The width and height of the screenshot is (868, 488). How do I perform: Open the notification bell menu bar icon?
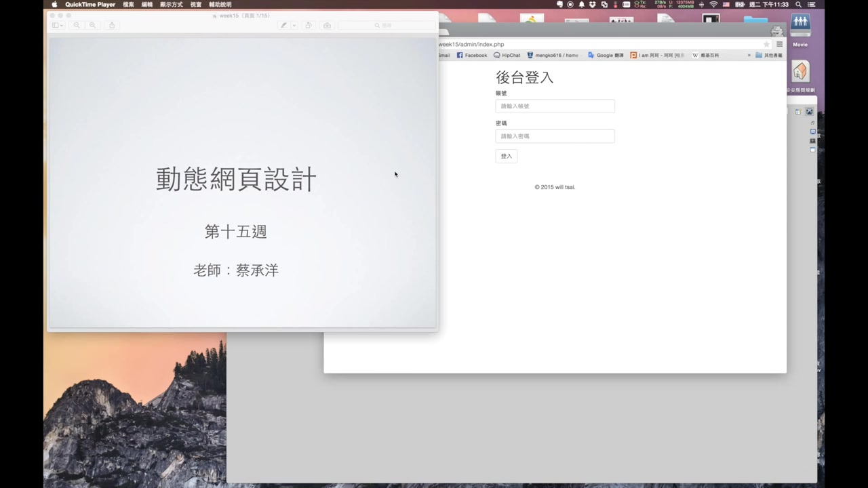581,4
